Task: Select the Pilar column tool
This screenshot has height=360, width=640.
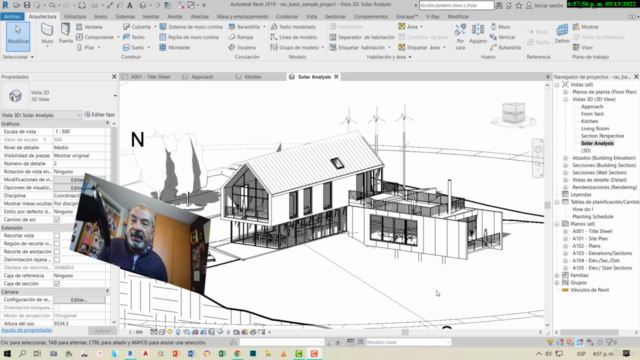Action: tap(86, 48)
